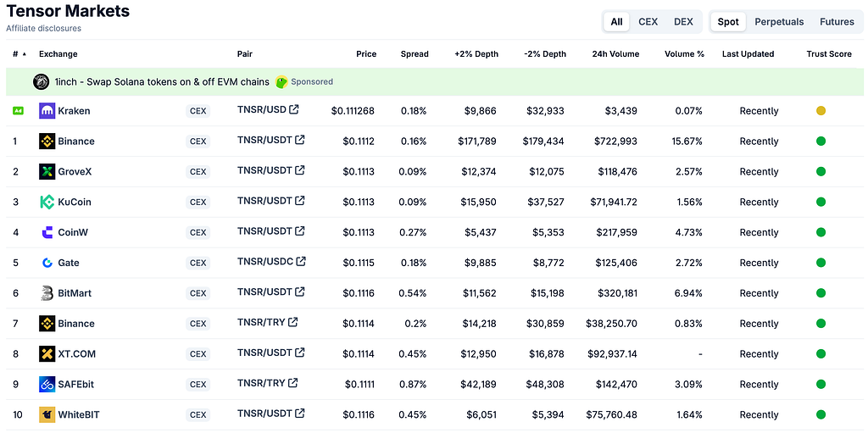This screenshot has height=433, width=868.
Task: Open the external link icon beside TNSR/USD
Action: [x=294, y=109]
